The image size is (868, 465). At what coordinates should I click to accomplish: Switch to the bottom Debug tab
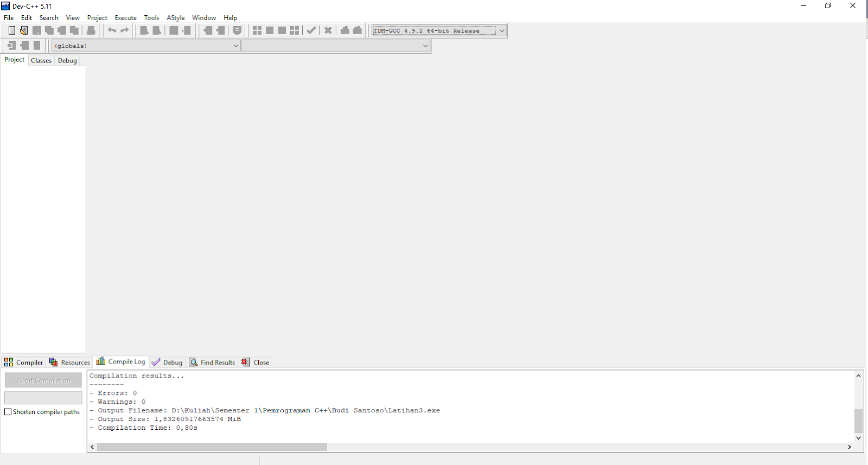tap(168, 362)
